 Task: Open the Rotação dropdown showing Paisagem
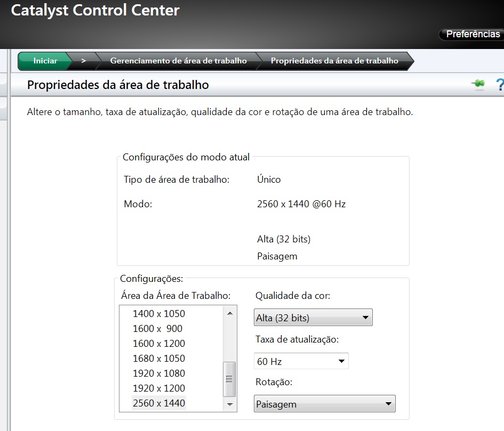tap(324, 404)
